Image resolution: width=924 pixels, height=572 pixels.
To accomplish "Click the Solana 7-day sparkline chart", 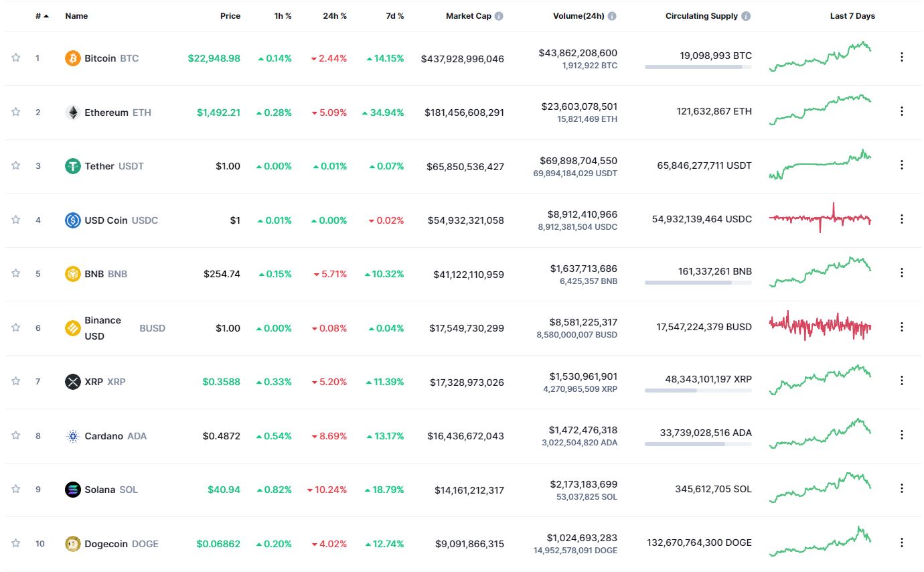I will 820,488.
